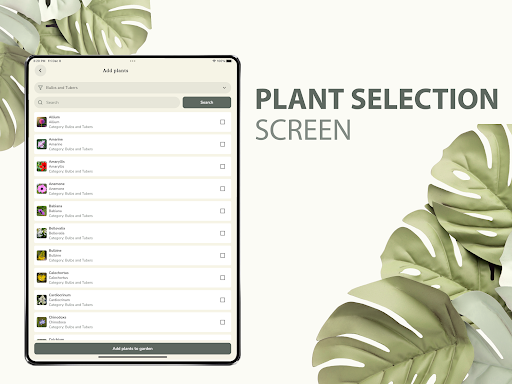
Task: Check the Amaryllis checkbox
Action: (x=223, y=166)
